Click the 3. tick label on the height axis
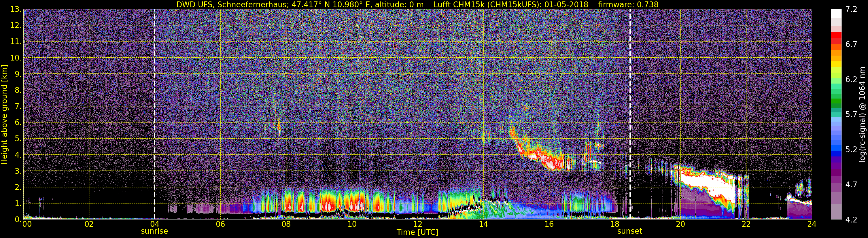Screen dimensions: 868x238 (x=18, y=171)
